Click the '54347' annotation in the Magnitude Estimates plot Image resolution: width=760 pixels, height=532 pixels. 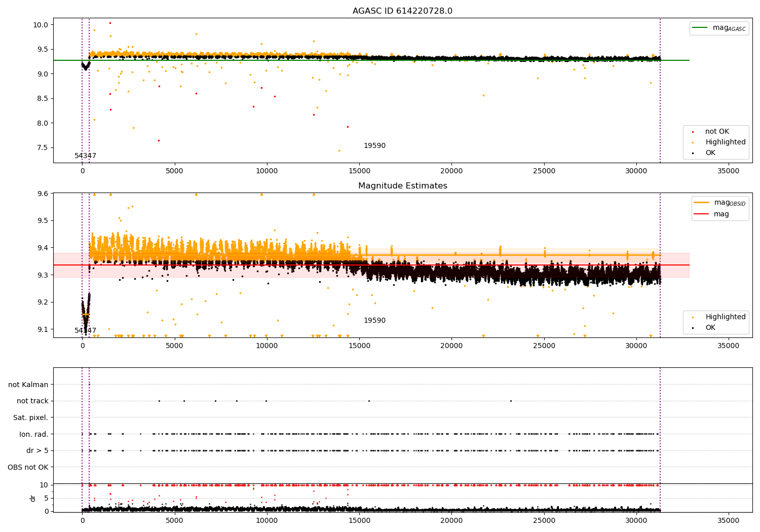tap(85, 331)
